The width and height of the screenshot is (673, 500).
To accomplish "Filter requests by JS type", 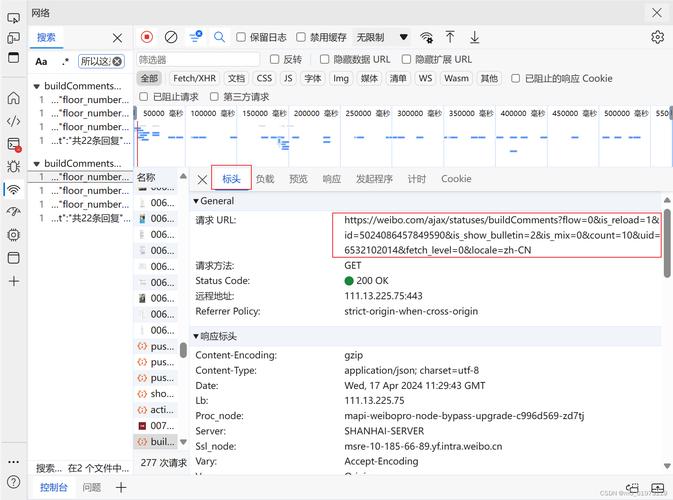I will pos(288,78).
